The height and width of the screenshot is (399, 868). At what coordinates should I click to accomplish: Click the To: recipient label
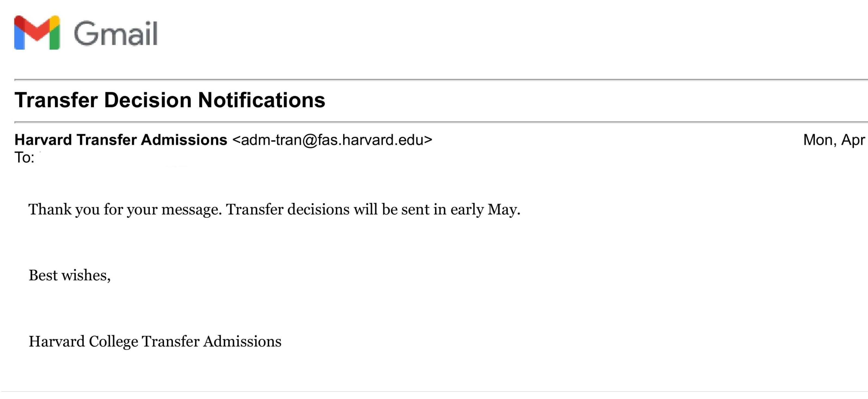click(24, 158)
